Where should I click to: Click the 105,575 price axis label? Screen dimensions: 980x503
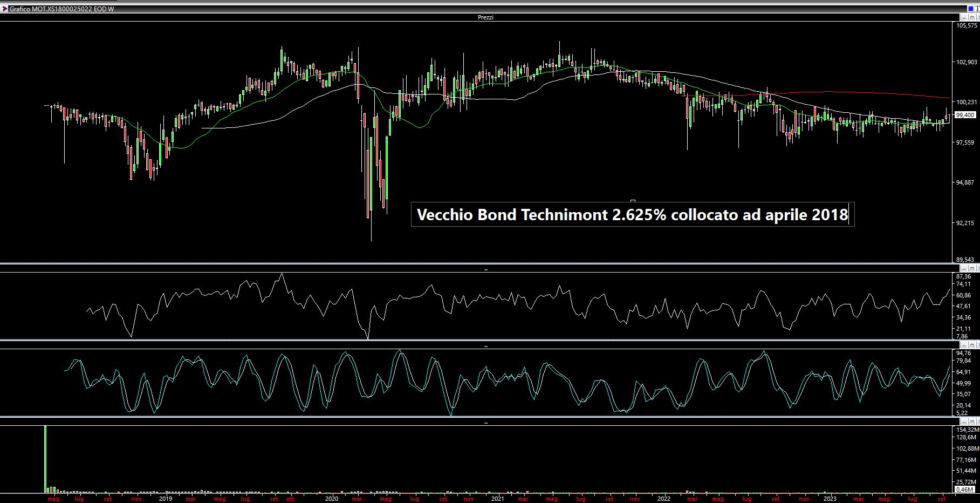click(967, 25)
